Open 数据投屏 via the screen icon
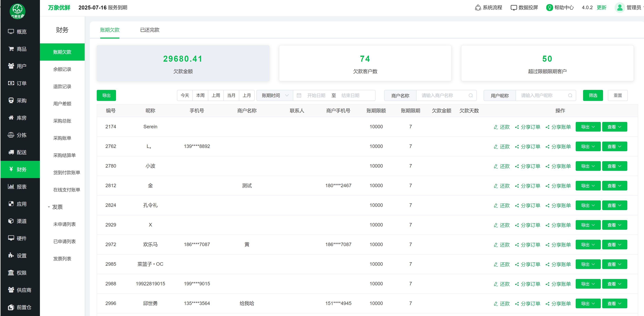 (x=514, y=8)
